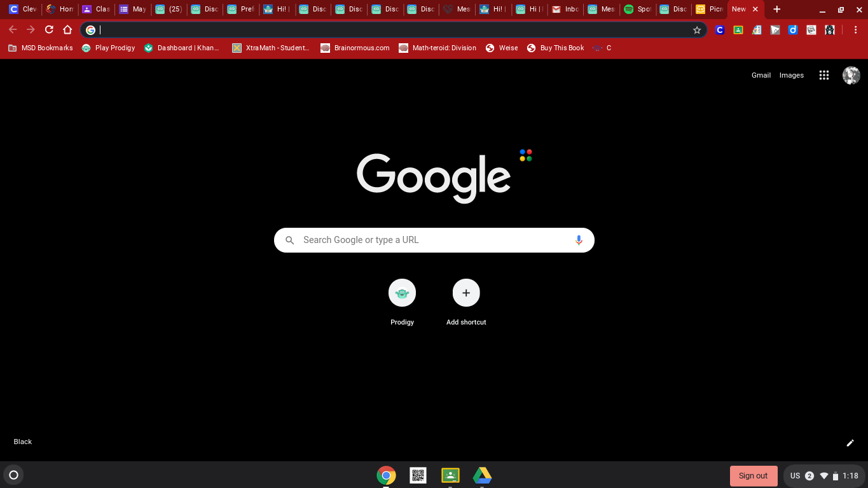868x488 pixels.
Task: Open the QR code app on shelf
Action: 418,475
